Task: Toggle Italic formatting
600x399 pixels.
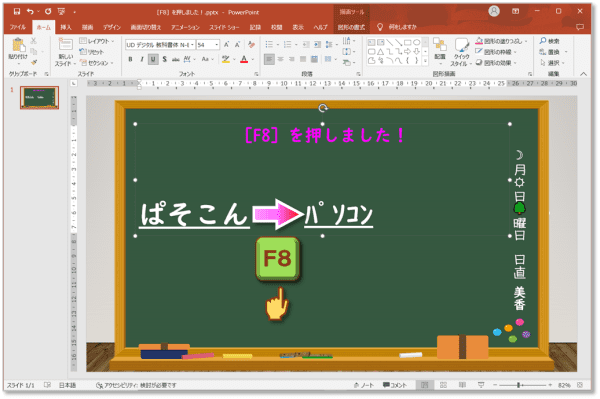Action: pyautogui.click(x=142, y=59)
